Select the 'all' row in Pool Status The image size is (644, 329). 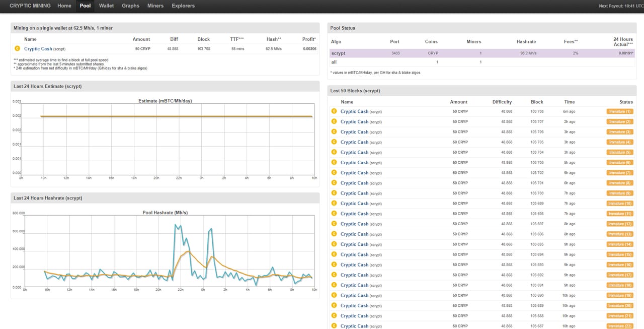pos(483,62)
